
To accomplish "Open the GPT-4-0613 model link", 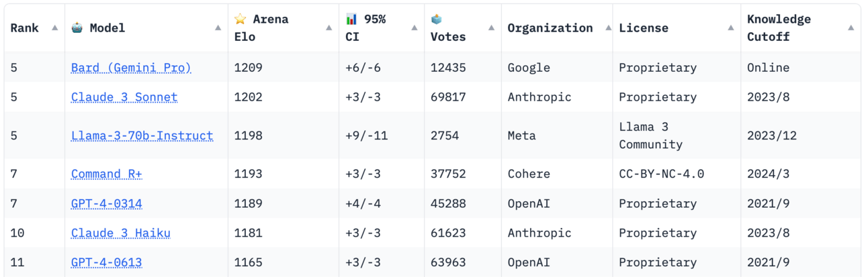I will pos(107,262).
